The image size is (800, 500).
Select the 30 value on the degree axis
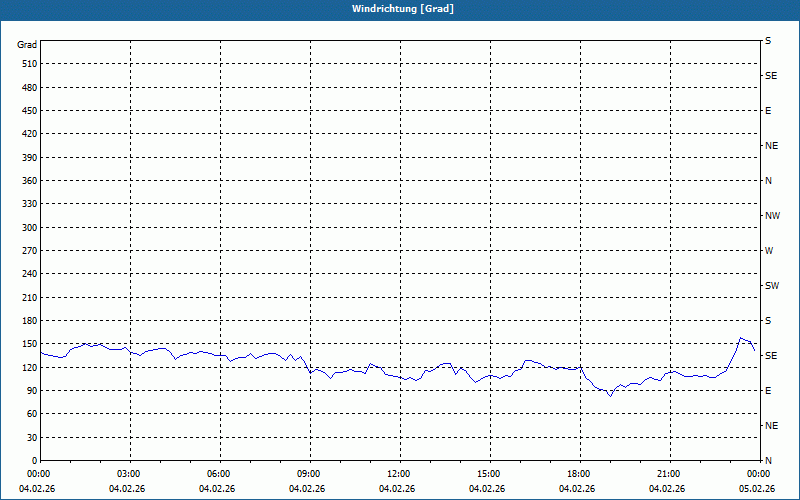click(x=32, y=438)
